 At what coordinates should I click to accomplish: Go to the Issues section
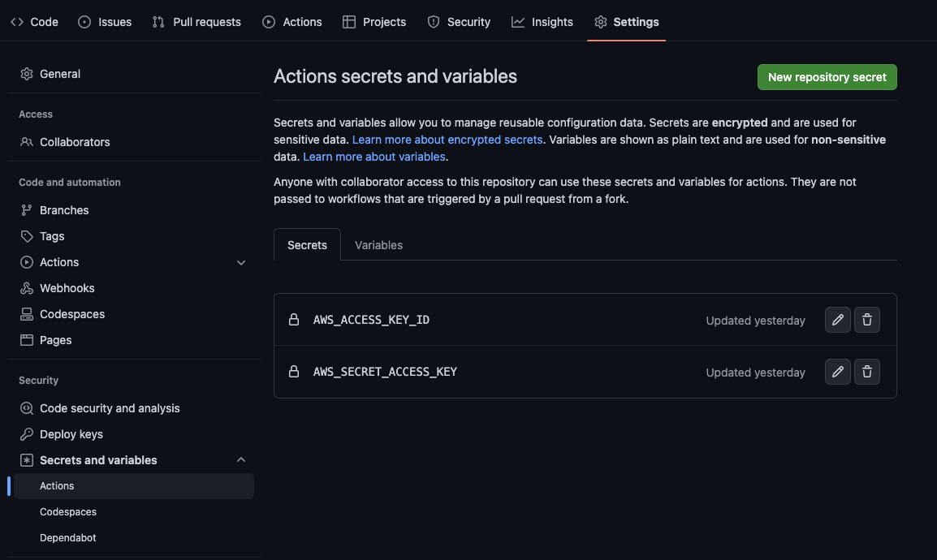click(105, 22)
